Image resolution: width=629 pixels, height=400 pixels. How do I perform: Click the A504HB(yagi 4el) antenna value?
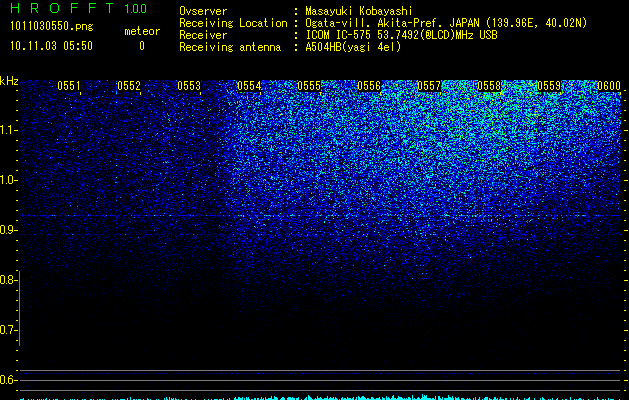tap(353, 47)
